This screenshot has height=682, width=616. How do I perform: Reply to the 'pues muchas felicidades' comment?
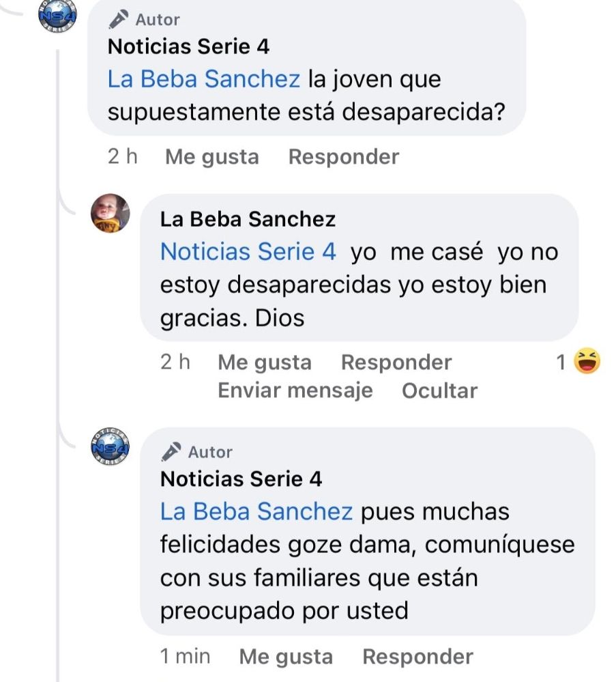(417, 657)
